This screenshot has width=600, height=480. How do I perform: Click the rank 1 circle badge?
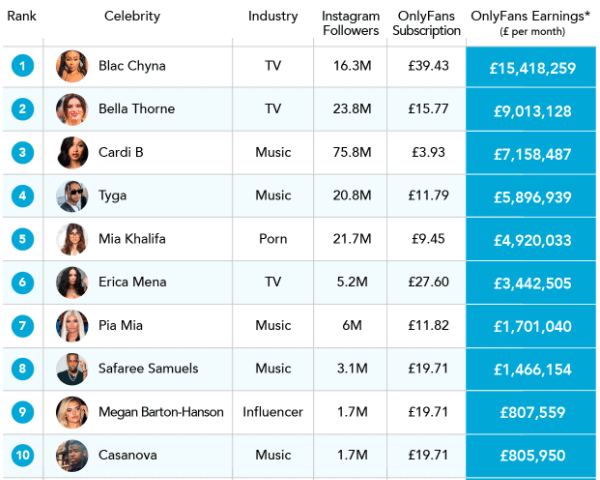tap(23, 66)
